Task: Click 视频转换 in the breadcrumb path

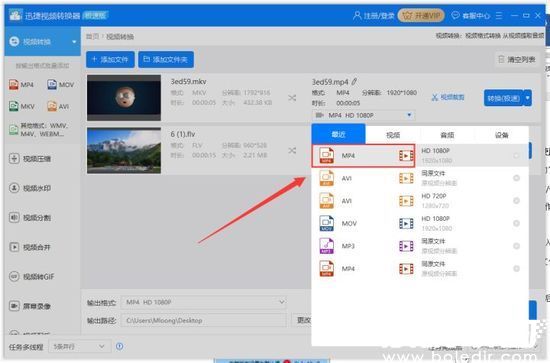Action: tap(120, 36)
